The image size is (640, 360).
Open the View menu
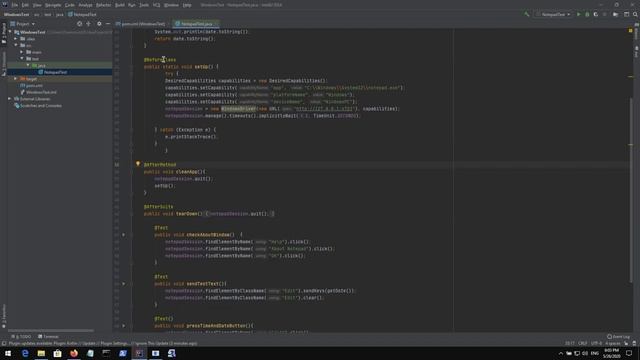tap(37, 5)
